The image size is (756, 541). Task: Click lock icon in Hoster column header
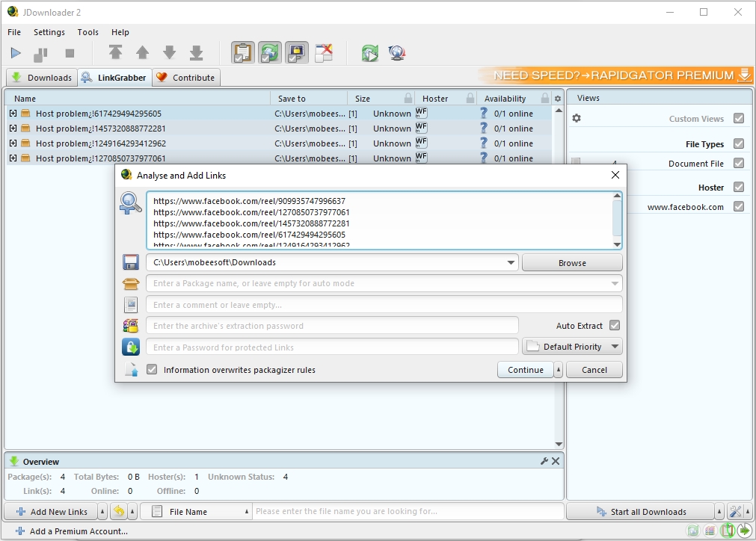tap(470, 99)
